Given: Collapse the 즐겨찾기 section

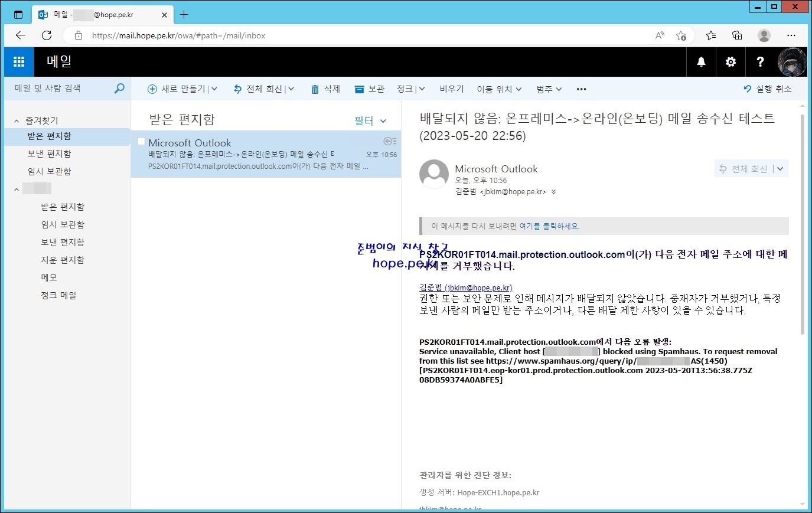Looking at the screenshot, I should [x=17, y=121].
